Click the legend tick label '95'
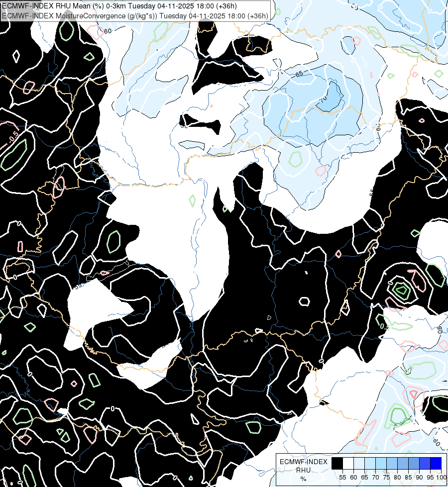The image size is (448, 487). coord(430,478)
